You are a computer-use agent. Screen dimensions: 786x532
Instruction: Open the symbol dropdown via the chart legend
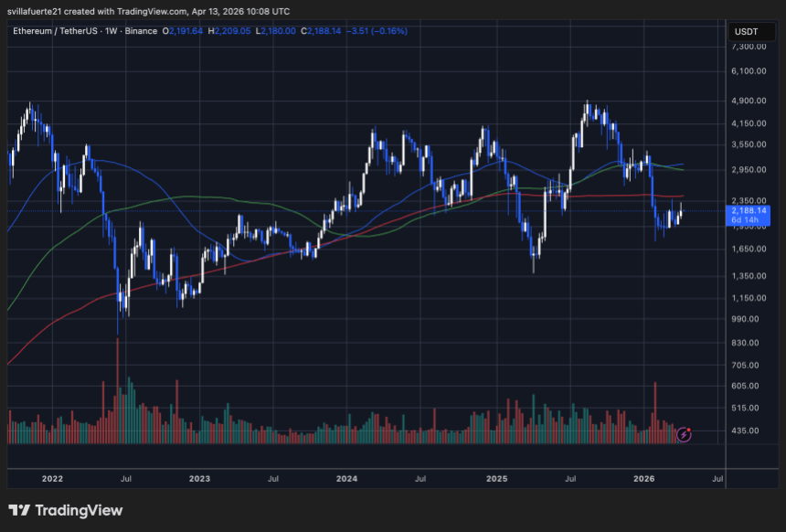click(x=55, y=30)
